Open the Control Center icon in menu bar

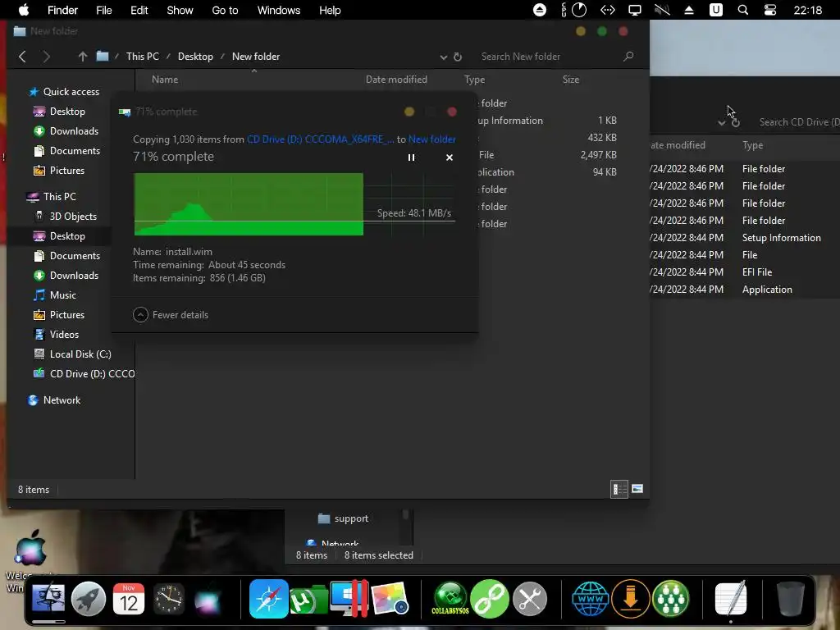click(x=770, y=10)
